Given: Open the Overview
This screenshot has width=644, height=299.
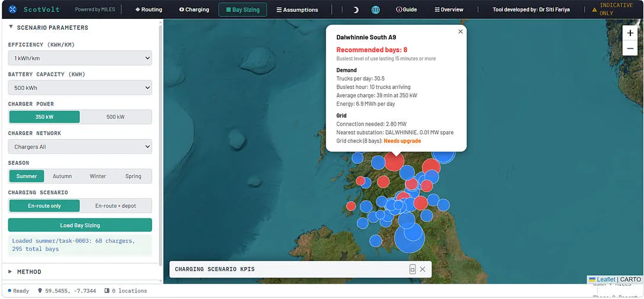Looking at the screenshot, I should tap(449, 9).
